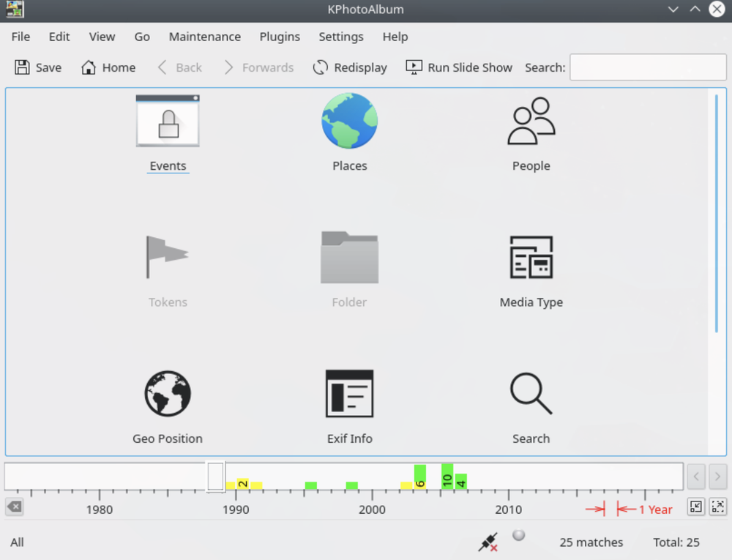The image size is (732, 560).
Task: Click the 1990 date label
Action: pyautogui.click(x=236, y=509)
